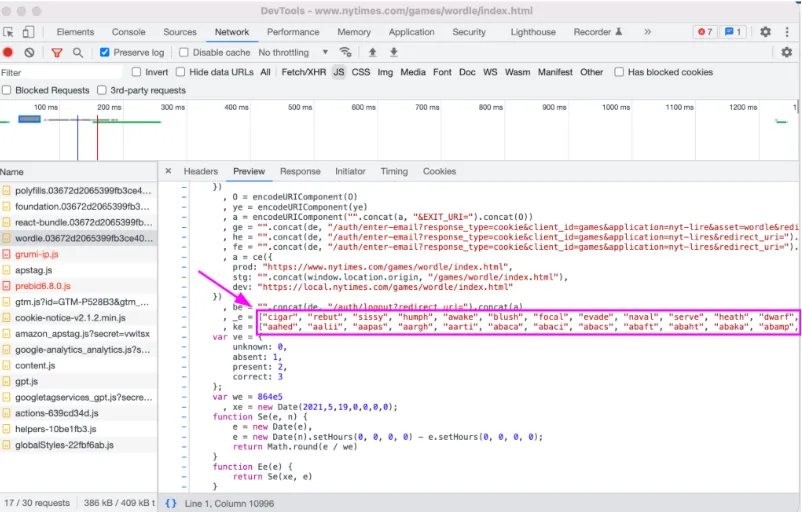The width and height of the screenshot is (802, 512).
Task: Pretty print the source with braces icon
Action: pos(171,503)
